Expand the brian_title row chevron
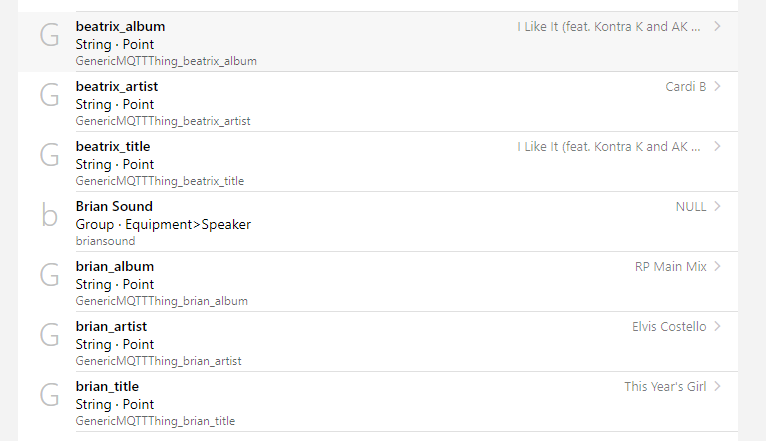Screen dimensions: 766x441 pyautogui.click(x=718, y=387)
